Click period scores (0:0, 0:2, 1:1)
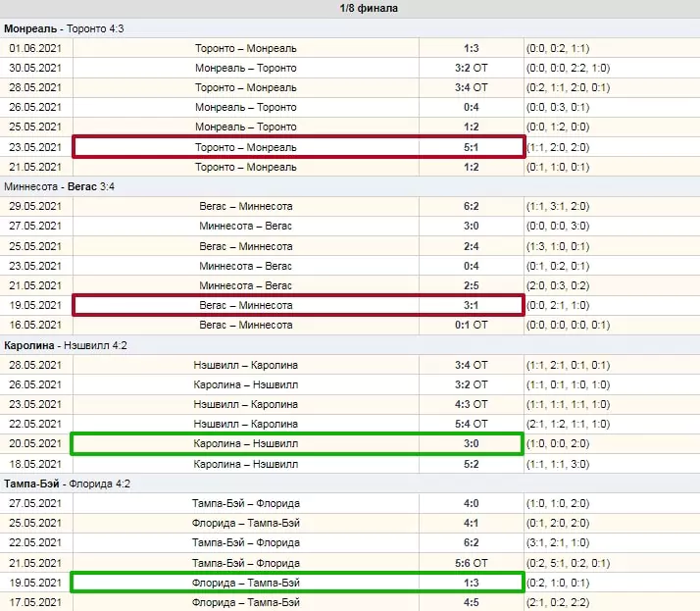700x611 pixels. click(558, 48)
